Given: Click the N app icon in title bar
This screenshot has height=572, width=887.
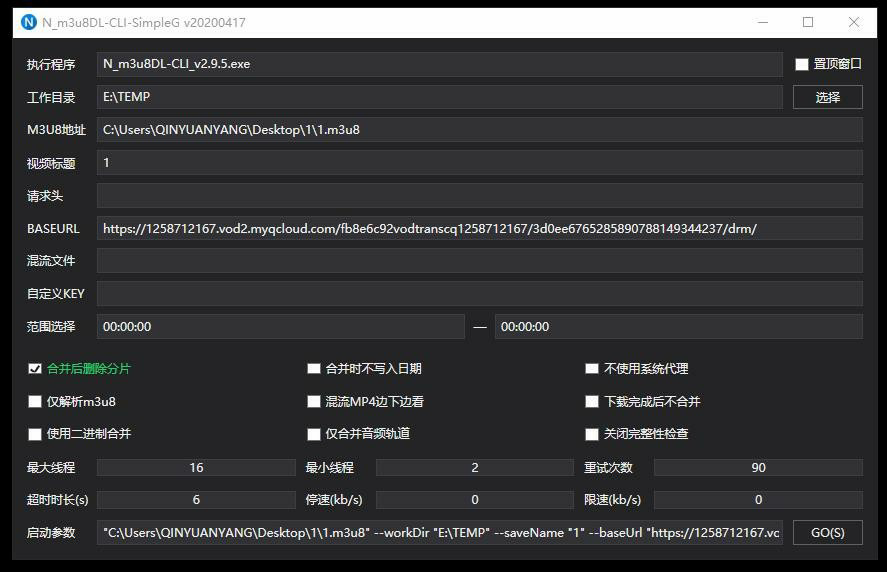Looking at the screenshot, I should coord(28,22).
